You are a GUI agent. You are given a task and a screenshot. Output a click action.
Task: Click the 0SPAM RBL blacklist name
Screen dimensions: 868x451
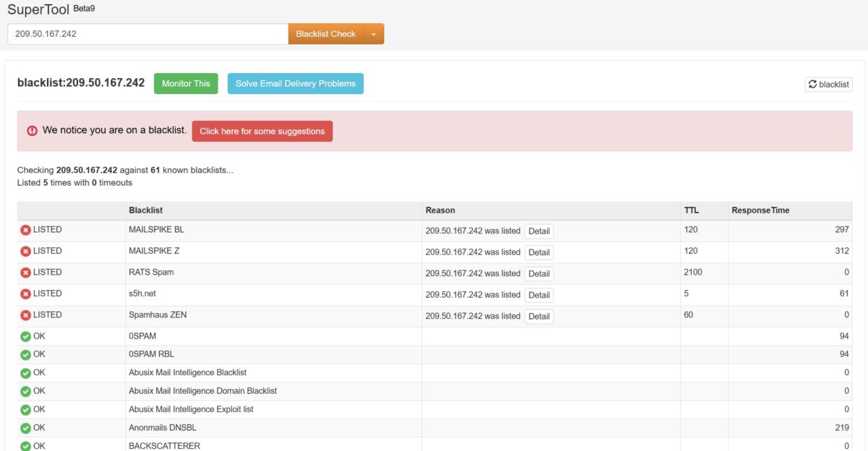coord(151,354)
